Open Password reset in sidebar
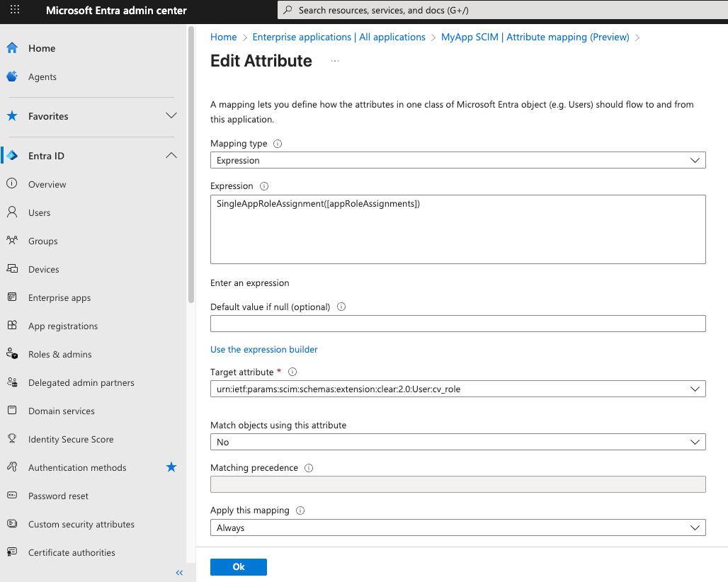The height and width of the screenshot is (582, 728). [58, 496]
